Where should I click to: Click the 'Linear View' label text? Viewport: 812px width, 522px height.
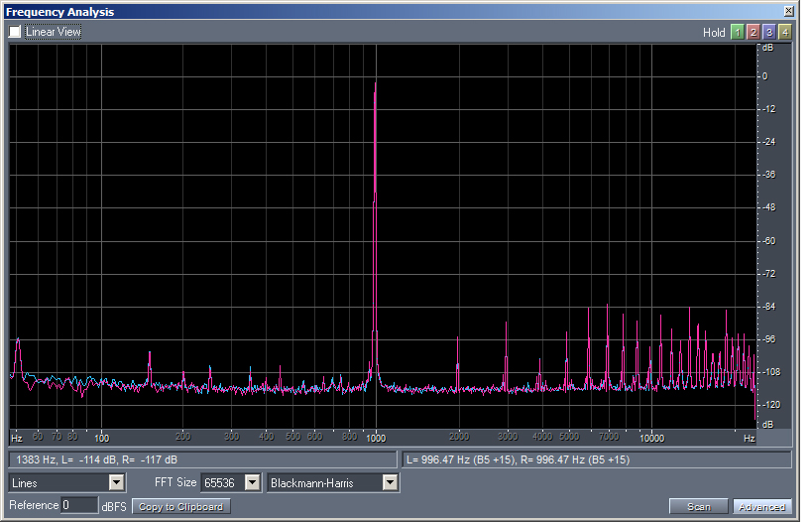pyautogui.click(x=54, y=32)
